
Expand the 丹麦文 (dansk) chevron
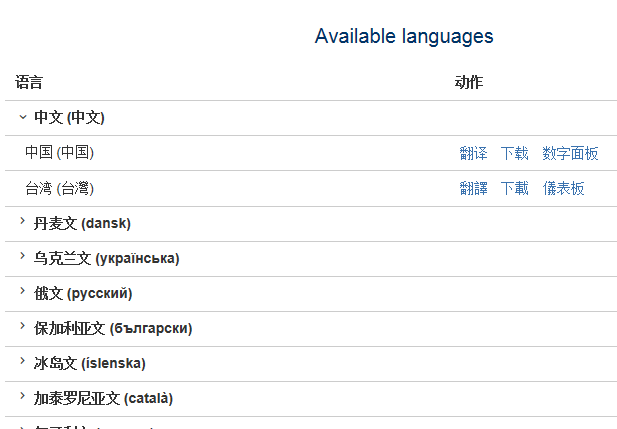(x=22, y=222)
